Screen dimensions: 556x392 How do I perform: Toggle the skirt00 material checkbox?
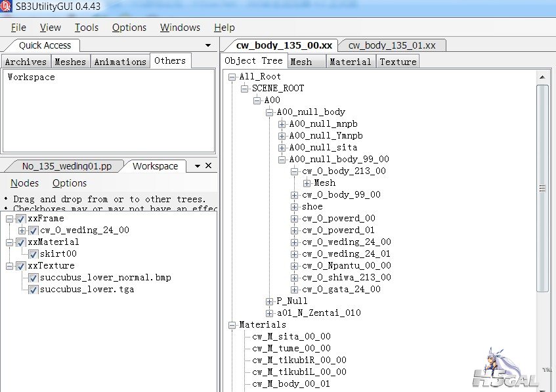(33, 254)
